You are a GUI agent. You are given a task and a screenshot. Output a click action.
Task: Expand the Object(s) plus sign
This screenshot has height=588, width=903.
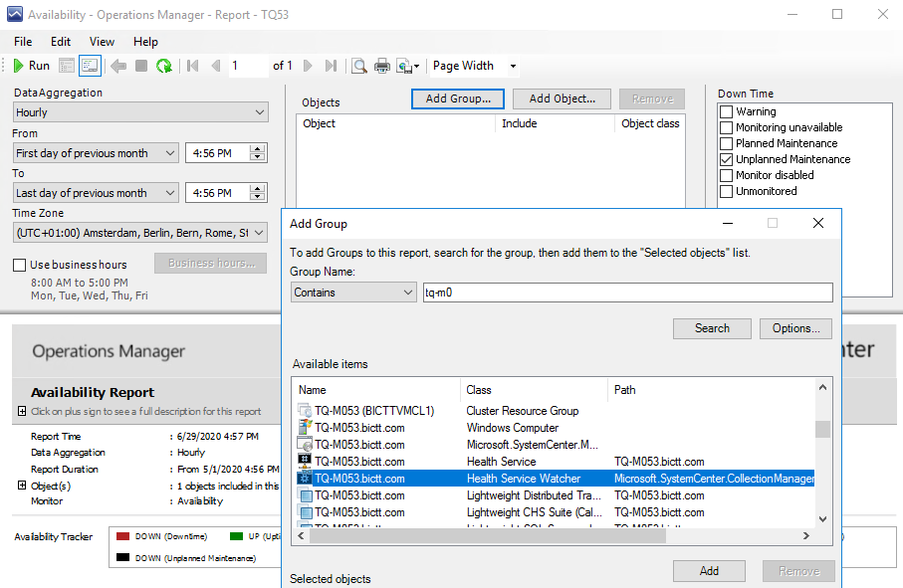coord(22,485)
